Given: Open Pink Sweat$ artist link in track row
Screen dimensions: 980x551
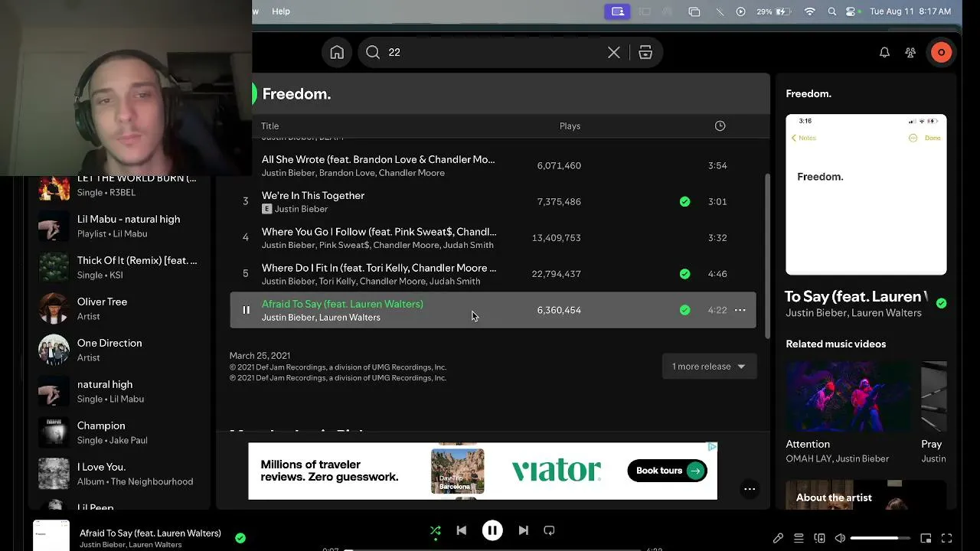Looking at the screenshot, I should click(345, 246).
